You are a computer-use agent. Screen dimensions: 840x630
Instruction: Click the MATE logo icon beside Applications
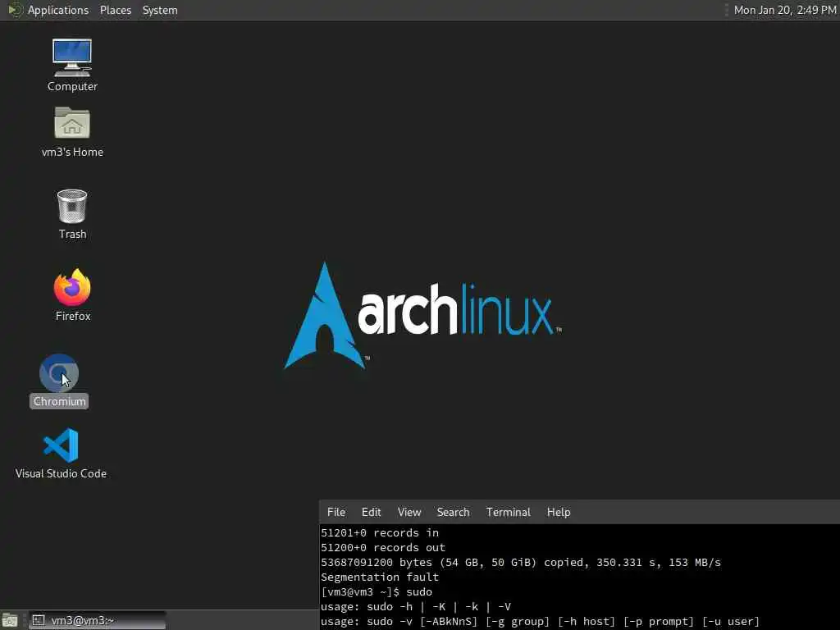point(15,10)
